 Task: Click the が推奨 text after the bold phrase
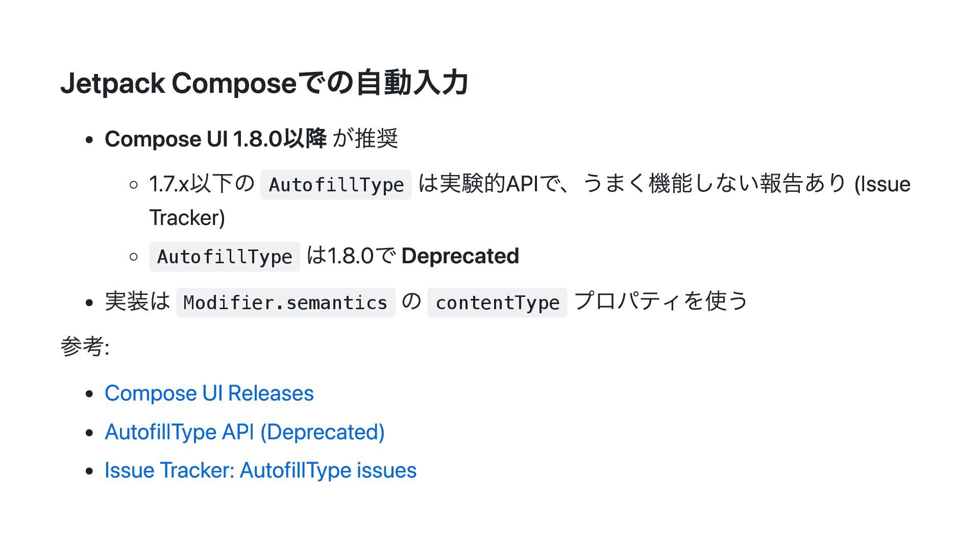pyautogui.click(x=365, y=139)
